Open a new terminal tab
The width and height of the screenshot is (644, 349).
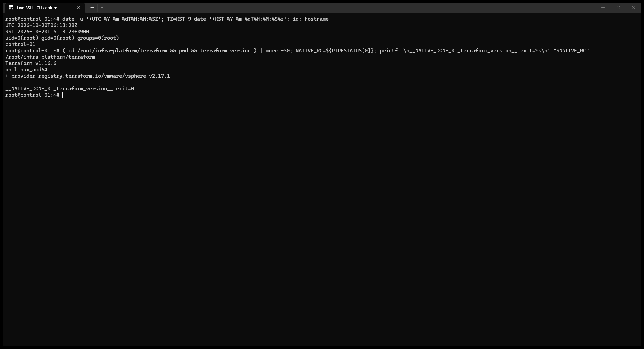point(92,8)
